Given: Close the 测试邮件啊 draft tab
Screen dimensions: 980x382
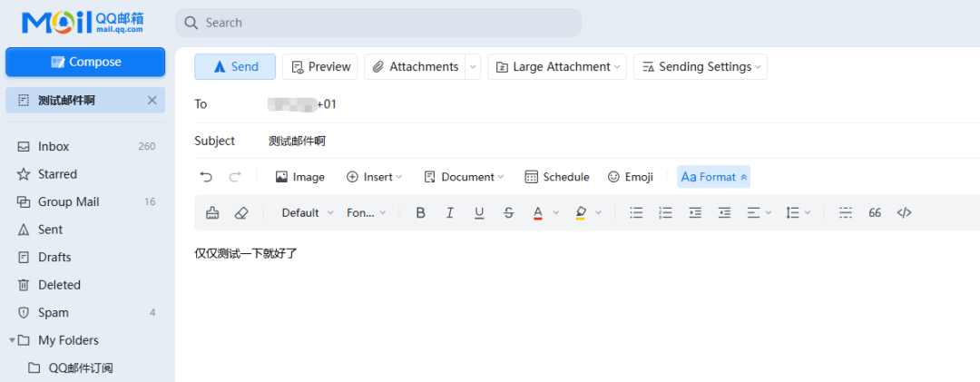Looking at the screenshot, I should (x=152, y=100).
